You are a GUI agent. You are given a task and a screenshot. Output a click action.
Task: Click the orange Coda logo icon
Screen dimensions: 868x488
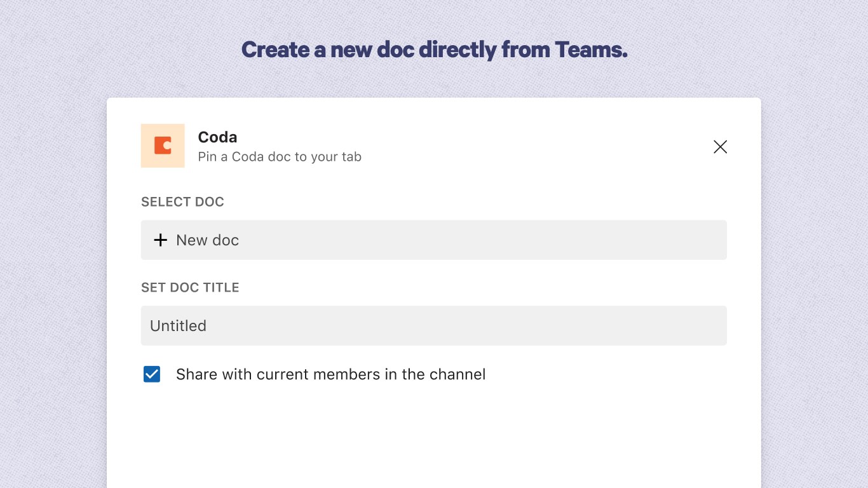tap(163, 146)
